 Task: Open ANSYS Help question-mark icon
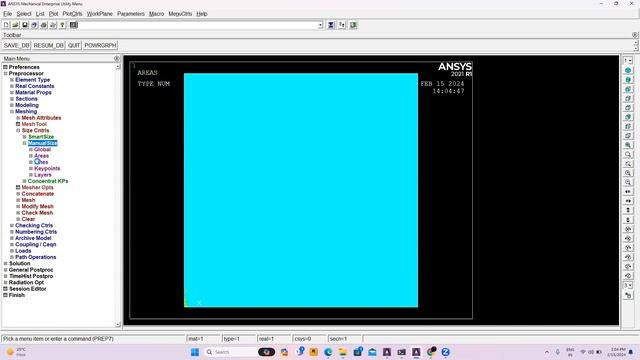coord(62,25)
